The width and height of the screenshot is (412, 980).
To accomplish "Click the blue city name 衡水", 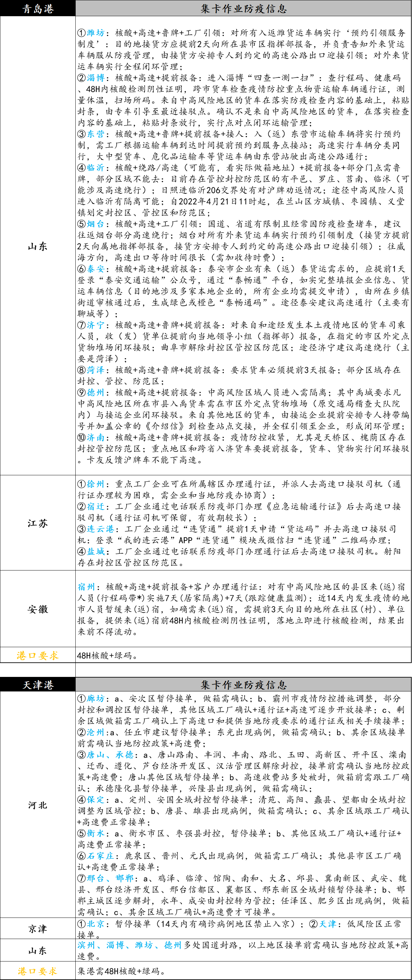I will (95, 834).
